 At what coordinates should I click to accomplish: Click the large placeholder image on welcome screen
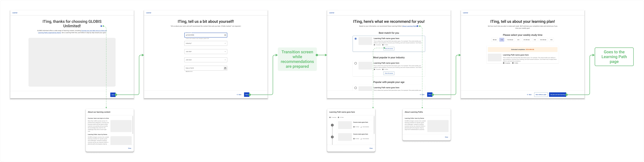click(72, 62)
